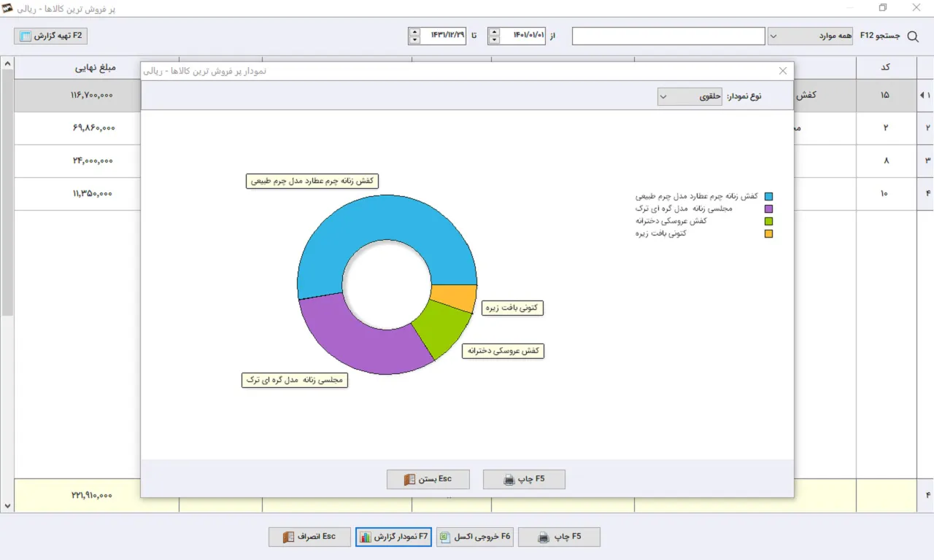This screenshot has width=934, height=560.
Task: Click the blue legend swatch
Action: pos(768,196)
